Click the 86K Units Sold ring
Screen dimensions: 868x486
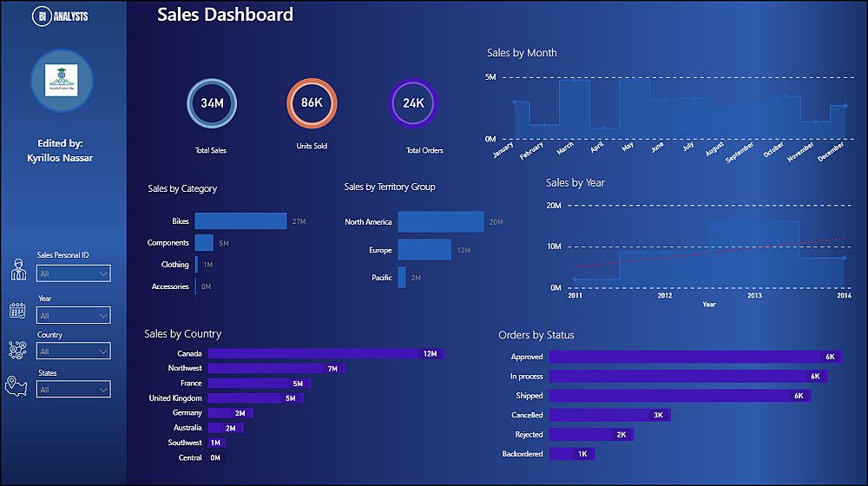point(312,103)
